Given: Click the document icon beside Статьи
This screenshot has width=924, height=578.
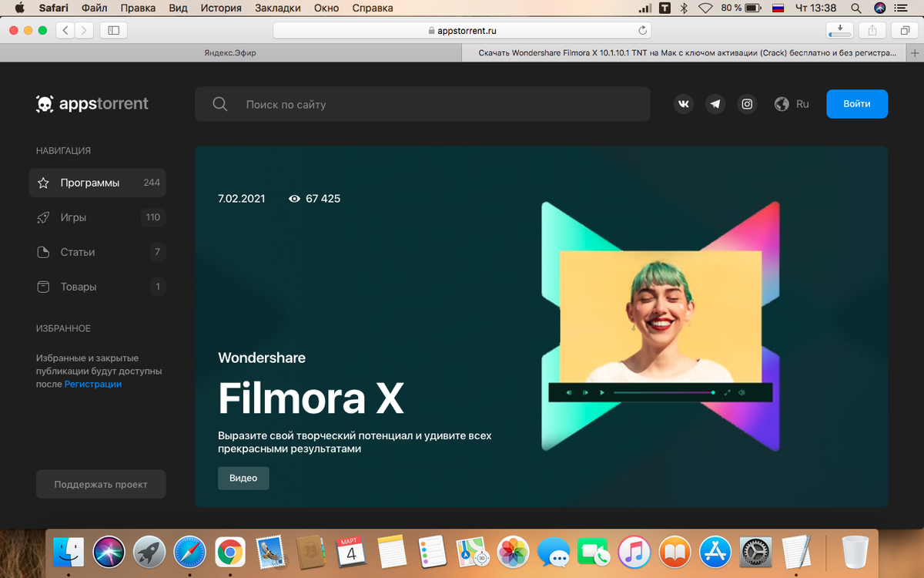Looking at the screenshot, I should [x=44, y=252].
